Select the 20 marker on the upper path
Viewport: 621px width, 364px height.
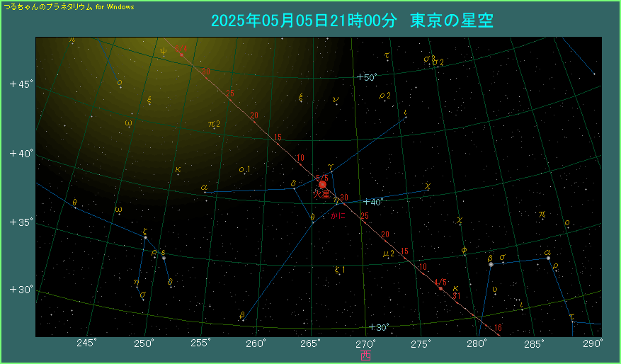[253, 115]
